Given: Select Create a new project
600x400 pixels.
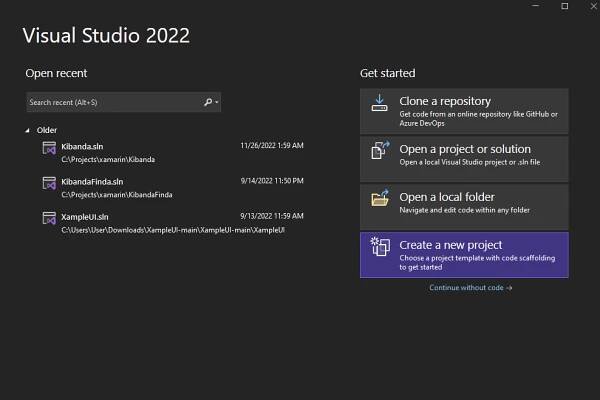Looking at the screenshot, I should coord(464,255).
